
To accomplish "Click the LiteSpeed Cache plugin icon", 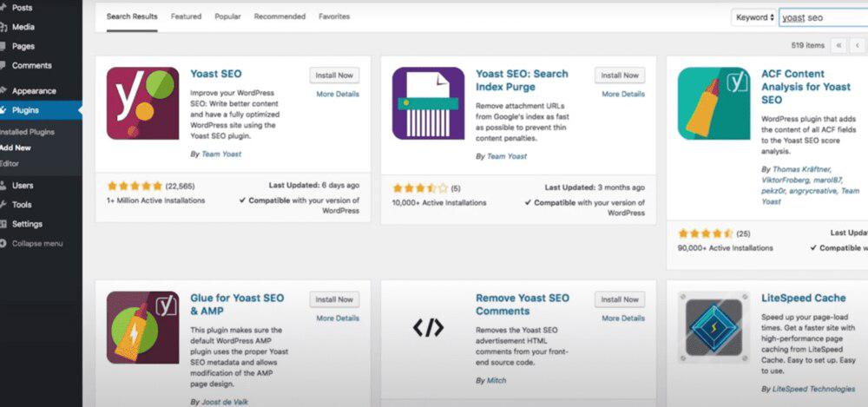I will 713,327.
